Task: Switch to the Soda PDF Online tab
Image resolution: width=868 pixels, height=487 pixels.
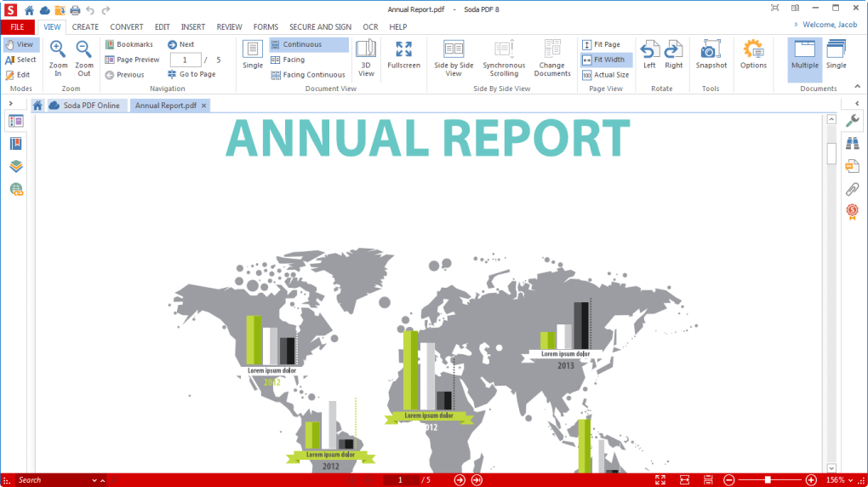Action: [x=87, y=106]
